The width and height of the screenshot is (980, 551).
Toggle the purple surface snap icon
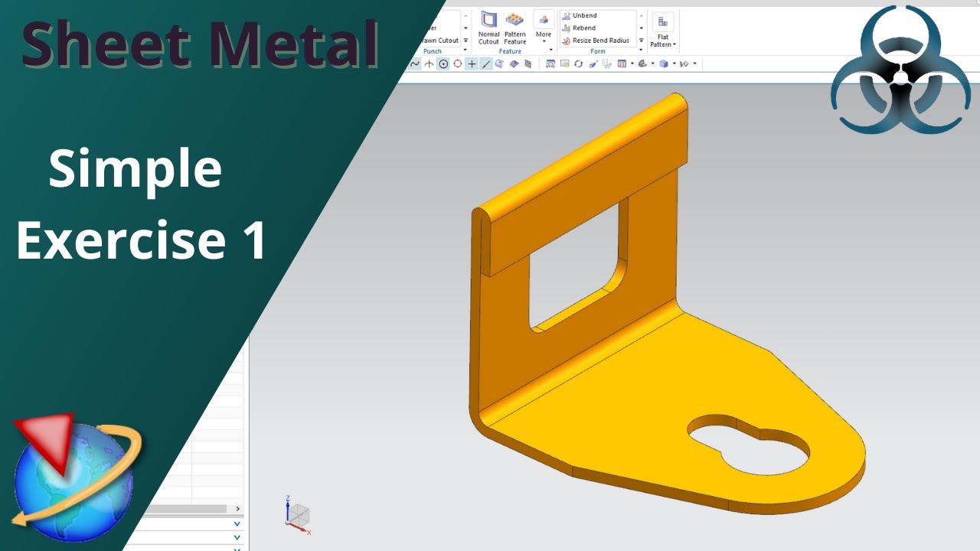[x=514, y=64]
